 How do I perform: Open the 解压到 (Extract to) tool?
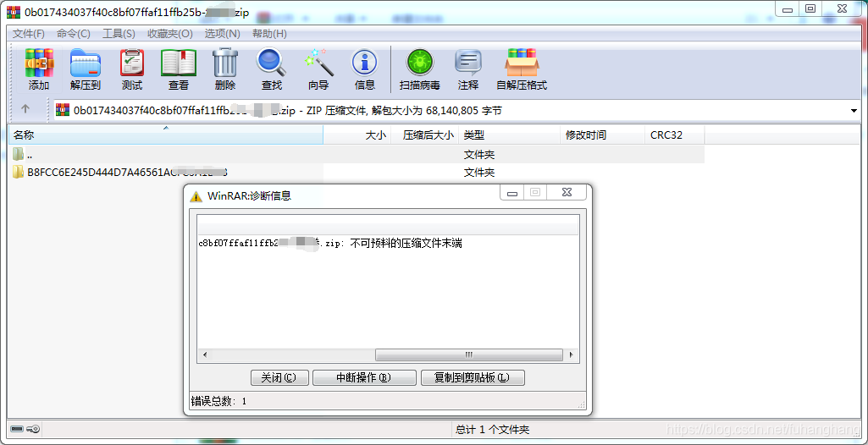pos(85,69)
